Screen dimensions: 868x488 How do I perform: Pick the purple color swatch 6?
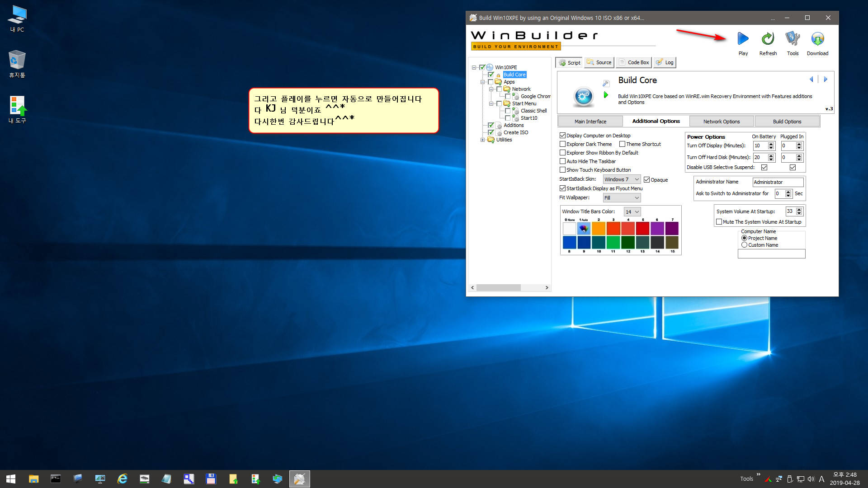[657, 228]
